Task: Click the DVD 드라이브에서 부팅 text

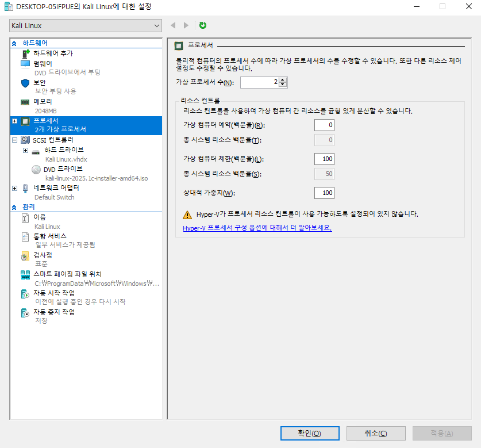Action: (x=67, y=73)
